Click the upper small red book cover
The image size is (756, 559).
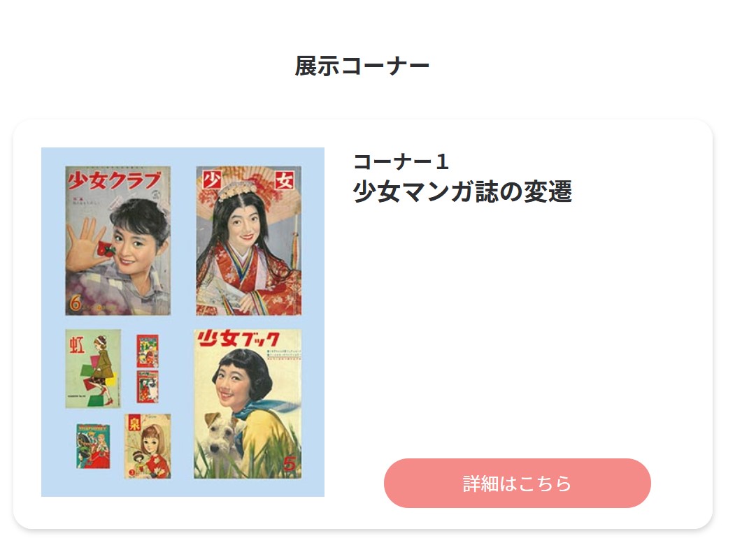point(148,351)
